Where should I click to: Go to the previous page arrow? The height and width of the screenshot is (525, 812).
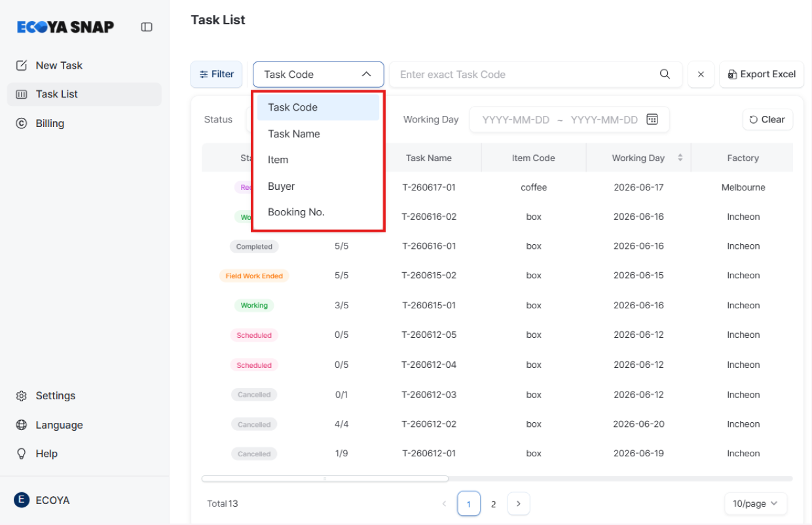(445, 503)
